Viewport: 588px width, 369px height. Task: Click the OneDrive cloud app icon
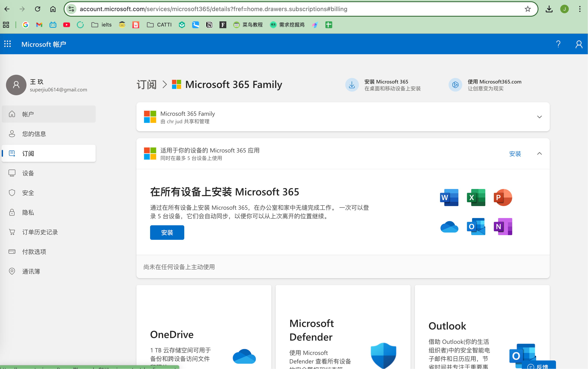pyautogui.click(x=449, y=227)
